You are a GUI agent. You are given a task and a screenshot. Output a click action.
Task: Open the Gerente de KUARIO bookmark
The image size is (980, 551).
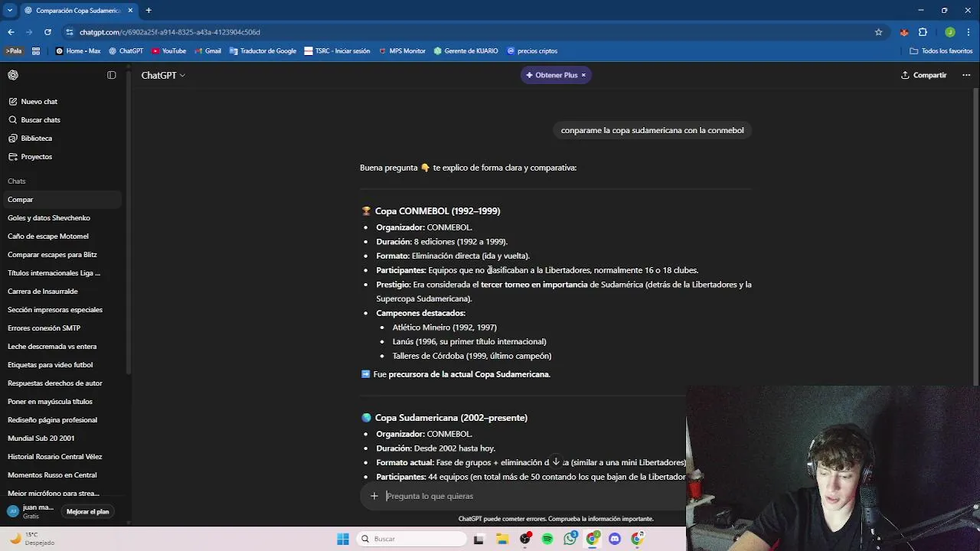pyautogui.click(x=465, y=51)
